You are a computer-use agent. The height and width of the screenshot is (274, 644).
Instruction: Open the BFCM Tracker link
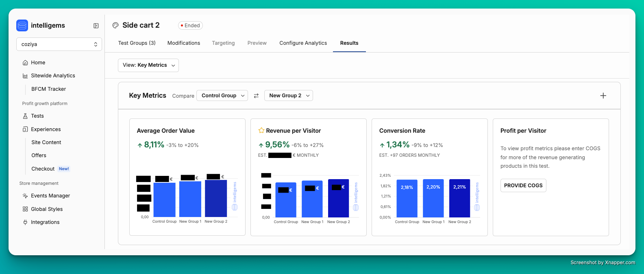click(48, 89)
